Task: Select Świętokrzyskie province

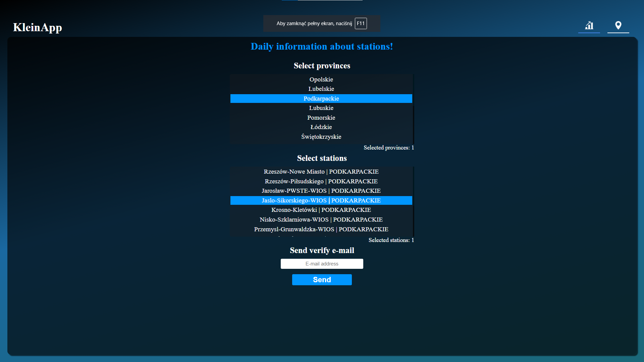Action: click(321, 137)
